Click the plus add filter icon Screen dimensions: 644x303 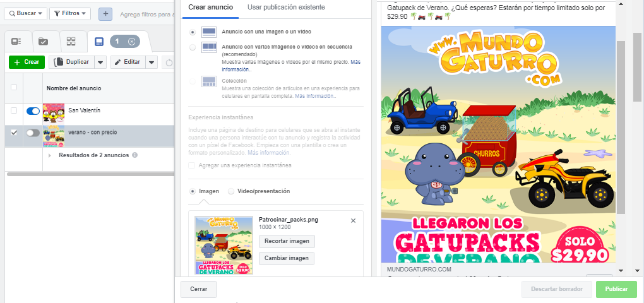(105, 13)
